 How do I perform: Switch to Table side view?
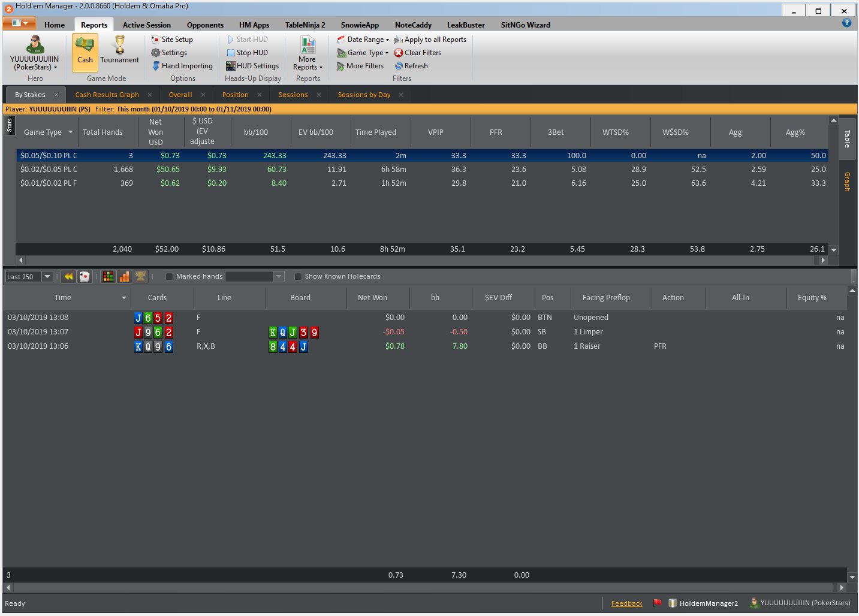pos(847,139)
